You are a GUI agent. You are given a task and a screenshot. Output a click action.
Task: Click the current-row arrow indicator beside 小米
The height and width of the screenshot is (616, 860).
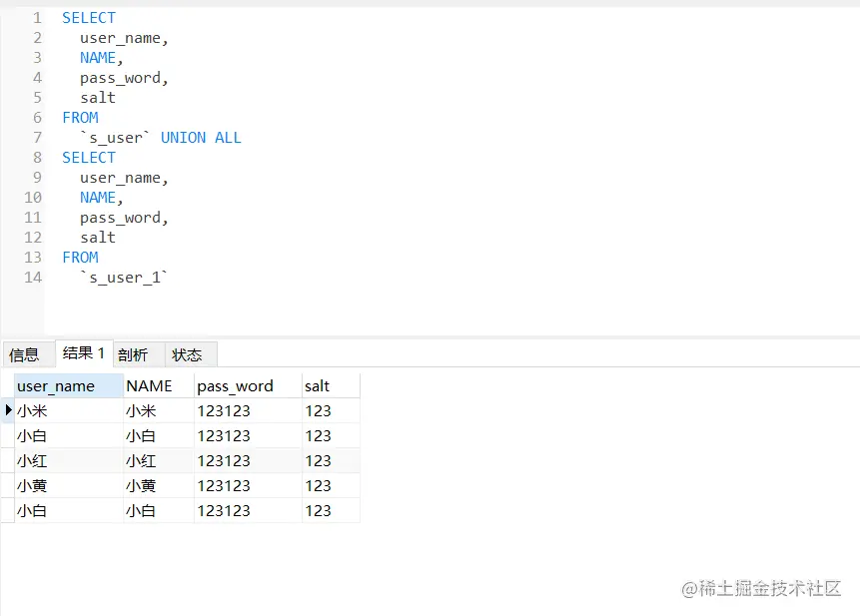pos(8,410)
